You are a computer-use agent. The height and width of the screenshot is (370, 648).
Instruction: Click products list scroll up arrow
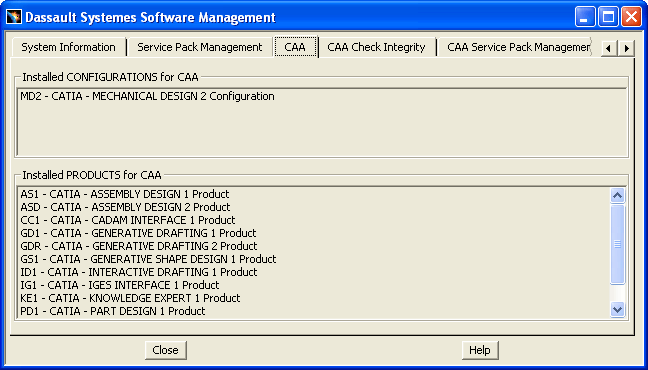click(x=617, y=196)
